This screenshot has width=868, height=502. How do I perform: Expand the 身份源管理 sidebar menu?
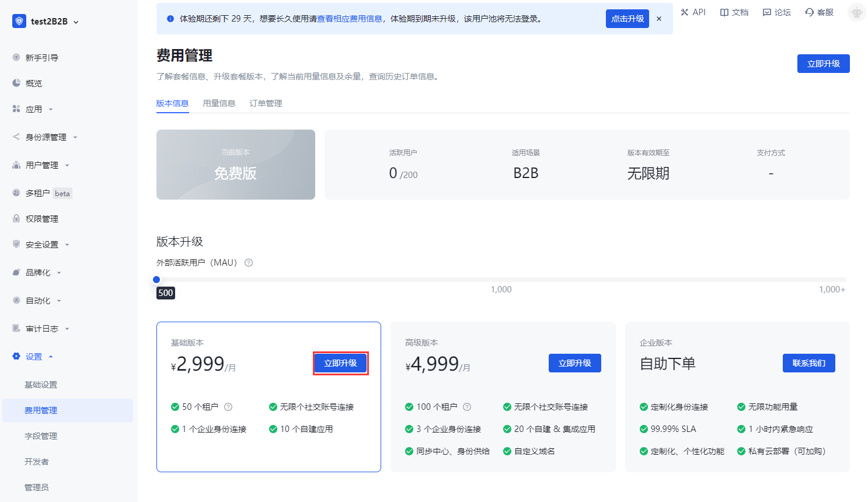(75, 137)
